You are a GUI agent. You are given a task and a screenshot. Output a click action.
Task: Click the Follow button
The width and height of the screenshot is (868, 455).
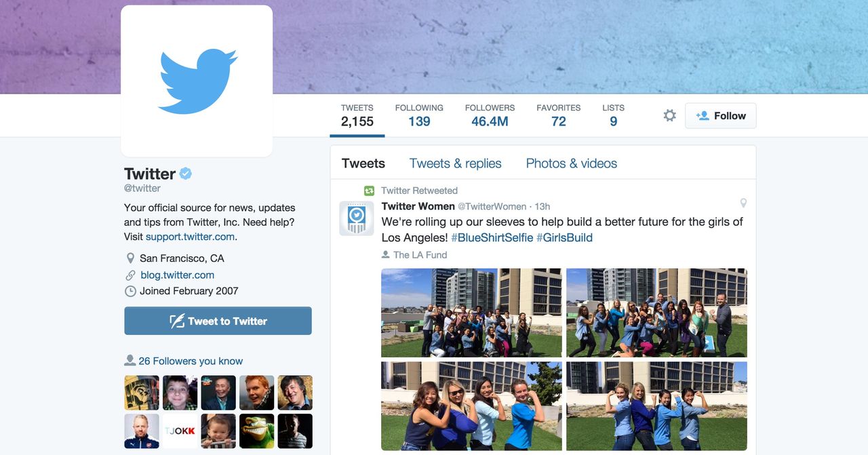(720, 116)
